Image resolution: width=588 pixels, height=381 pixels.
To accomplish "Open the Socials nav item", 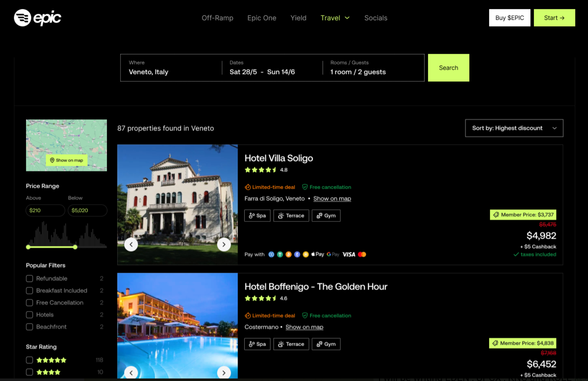I will click(x=376, y=18).
